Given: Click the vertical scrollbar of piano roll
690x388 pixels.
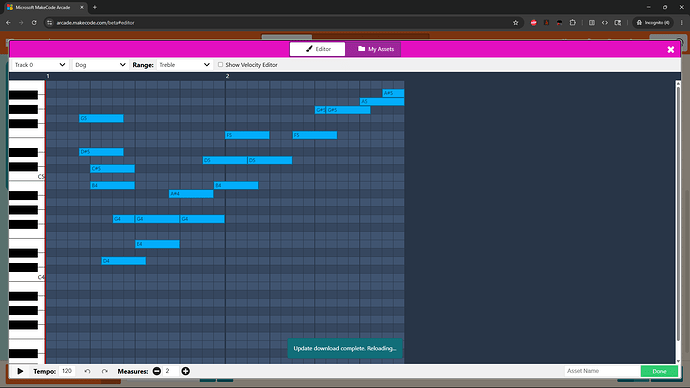Looking at the screenshot, I should [678, 211].
